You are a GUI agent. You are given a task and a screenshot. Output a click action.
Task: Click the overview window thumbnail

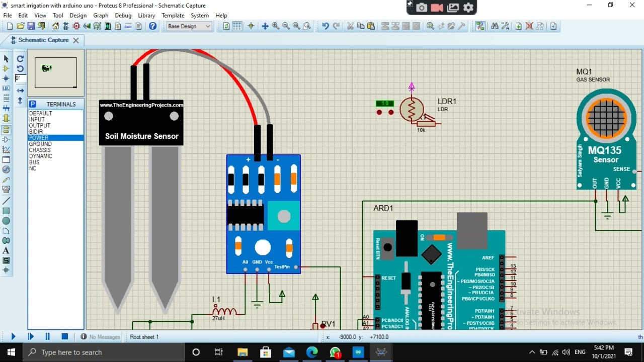(56, 73)
